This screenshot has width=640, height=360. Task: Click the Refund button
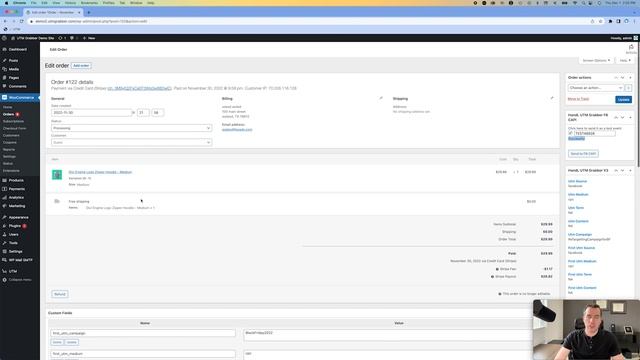(60, 294)
